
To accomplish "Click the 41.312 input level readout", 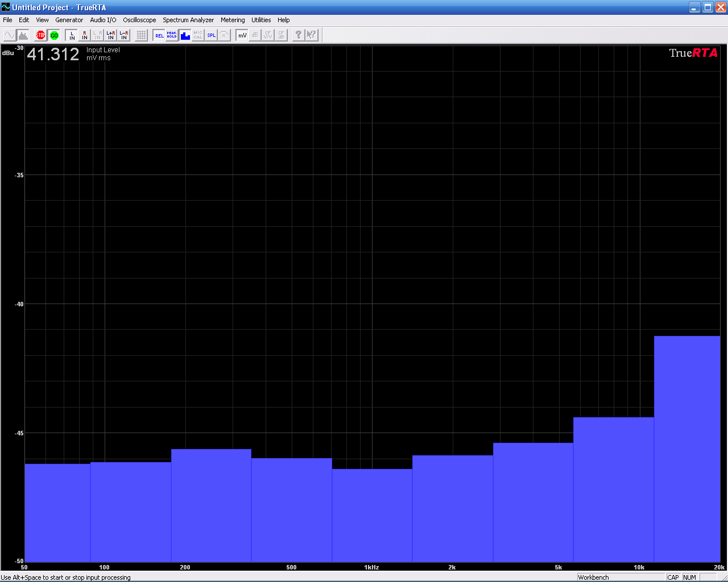I will (x=53, y=55).
